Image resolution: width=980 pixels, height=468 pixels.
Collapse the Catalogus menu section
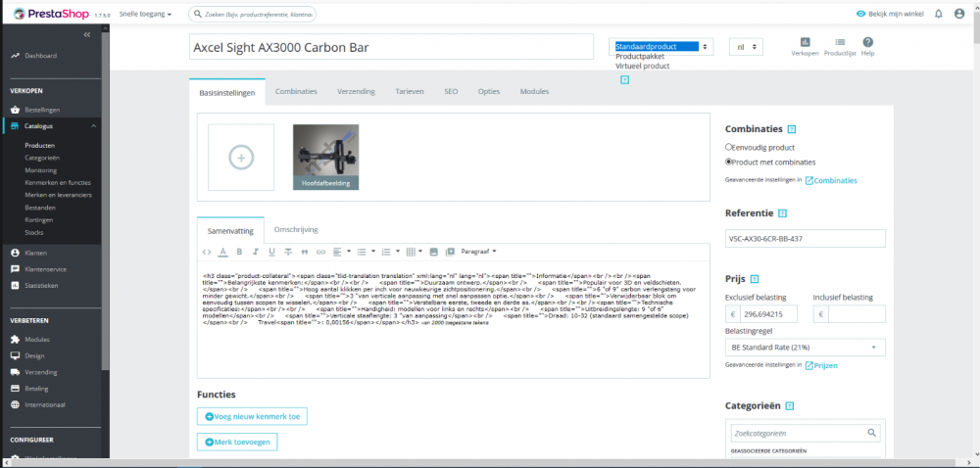coord(94,126)
